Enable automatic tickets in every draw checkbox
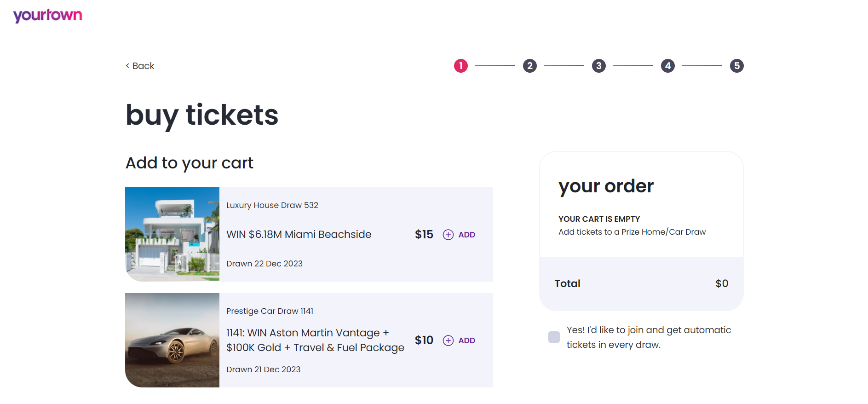The width and height of the screenshot is (868, 404). (554, 337)
